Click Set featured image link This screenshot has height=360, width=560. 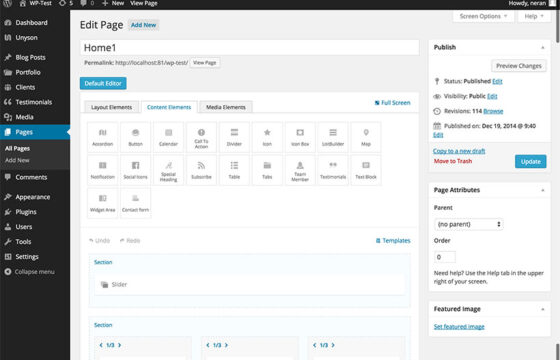(x=459, y=327)
